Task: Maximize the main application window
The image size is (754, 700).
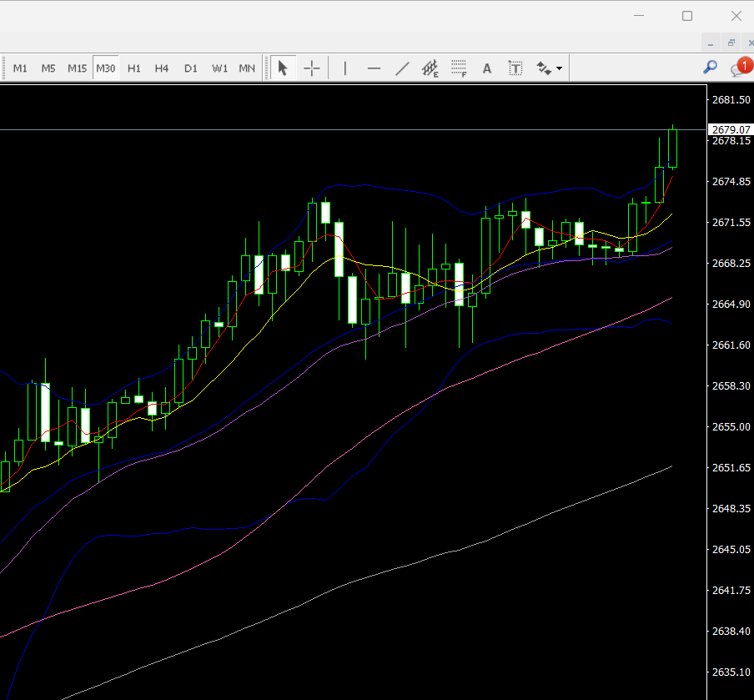Action: pos(687,16)
